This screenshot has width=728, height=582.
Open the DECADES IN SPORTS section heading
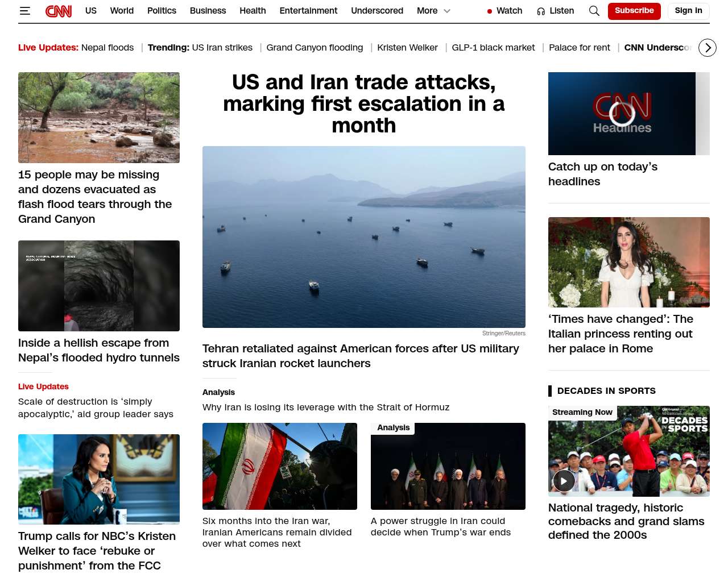click(x=606, y=391)
